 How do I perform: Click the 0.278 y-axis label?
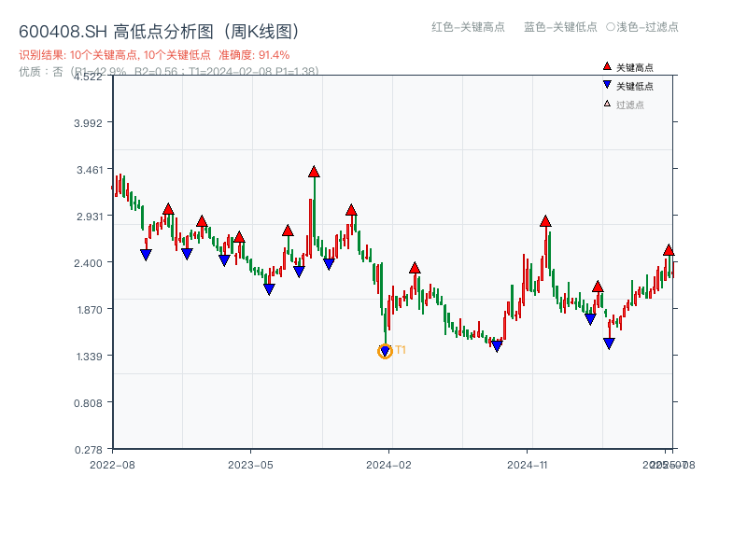point(88,450)
